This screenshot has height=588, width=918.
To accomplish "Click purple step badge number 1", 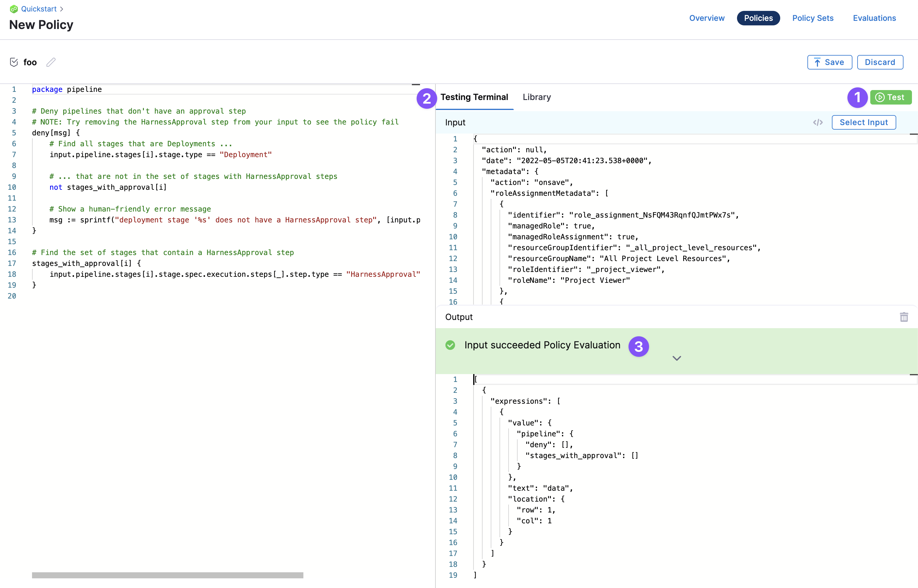I will pyautogui.click(x=857, y=97).
